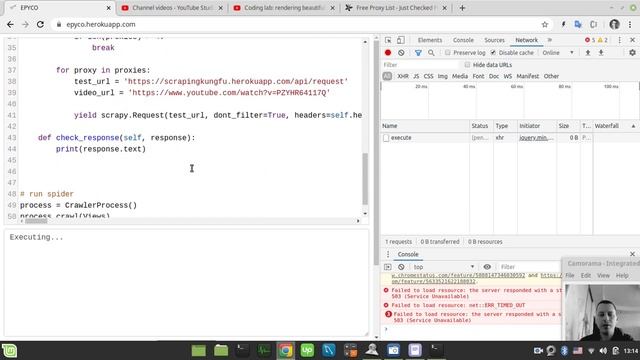Expand more DevTools tabs chevron

(x=550, y=40)
